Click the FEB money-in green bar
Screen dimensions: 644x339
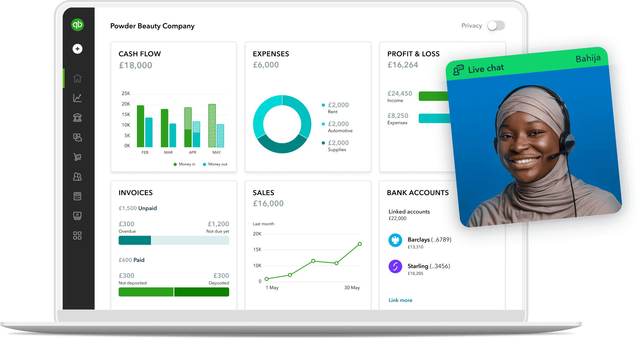coord(140,126)
